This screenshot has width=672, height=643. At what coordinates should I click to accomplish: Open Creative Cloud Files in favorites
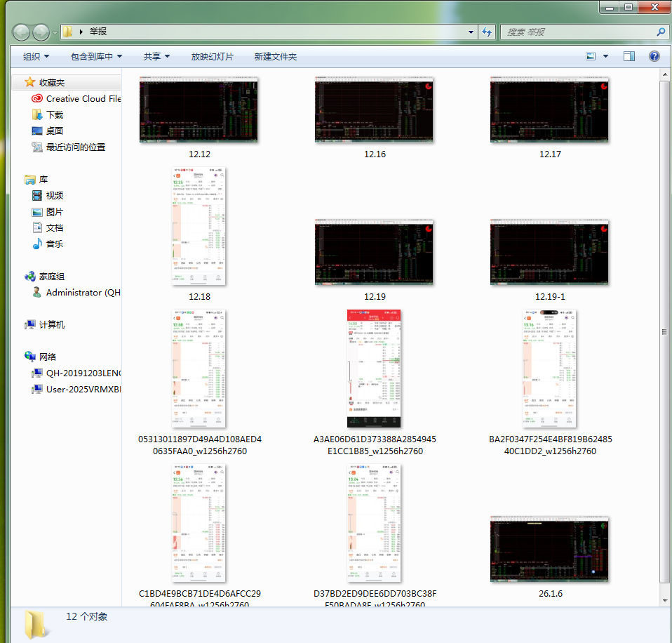click(83, 98)
